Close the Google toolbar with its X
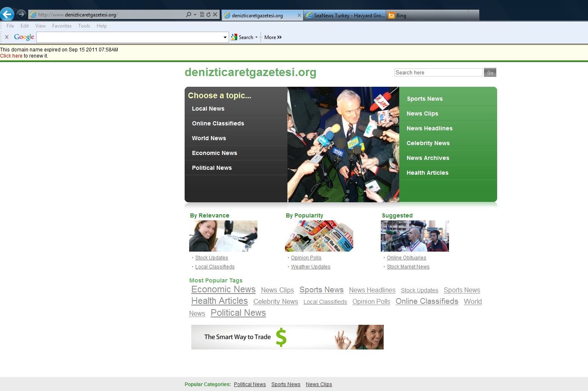Image resolution: width=588 pixels, height=391 pixels. click(7, 37)
